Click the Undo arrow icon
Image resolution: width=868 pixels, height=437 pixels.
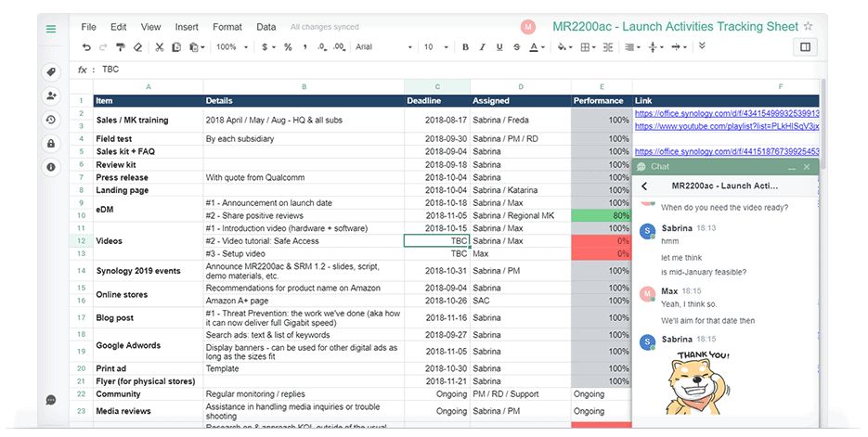[x=86, y=47]
